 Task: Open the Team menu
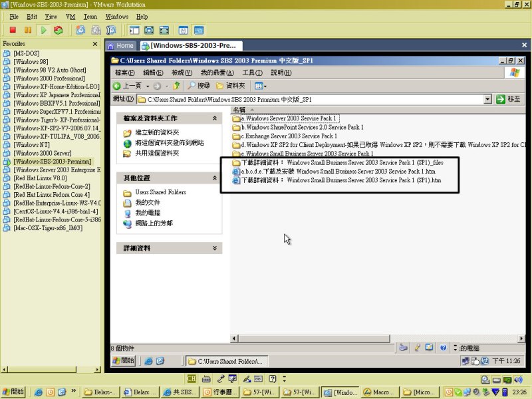(x=90, y=17)
